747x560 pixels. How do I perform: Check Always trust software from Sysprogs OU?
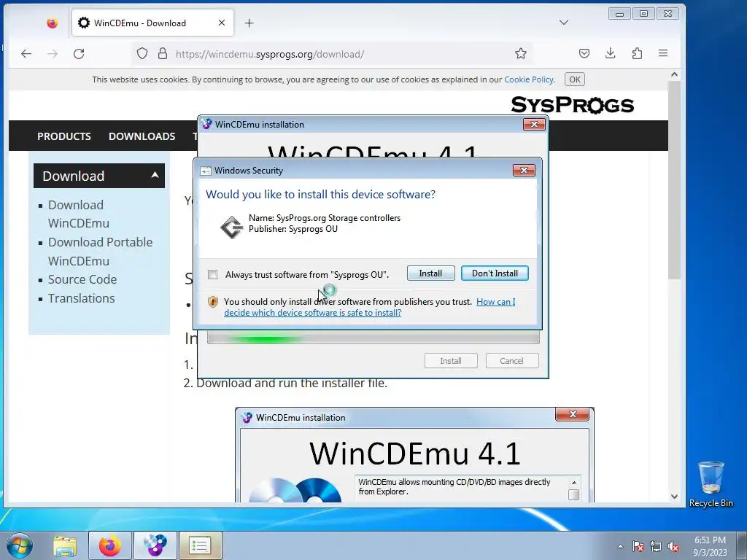[x=212, y=274]
